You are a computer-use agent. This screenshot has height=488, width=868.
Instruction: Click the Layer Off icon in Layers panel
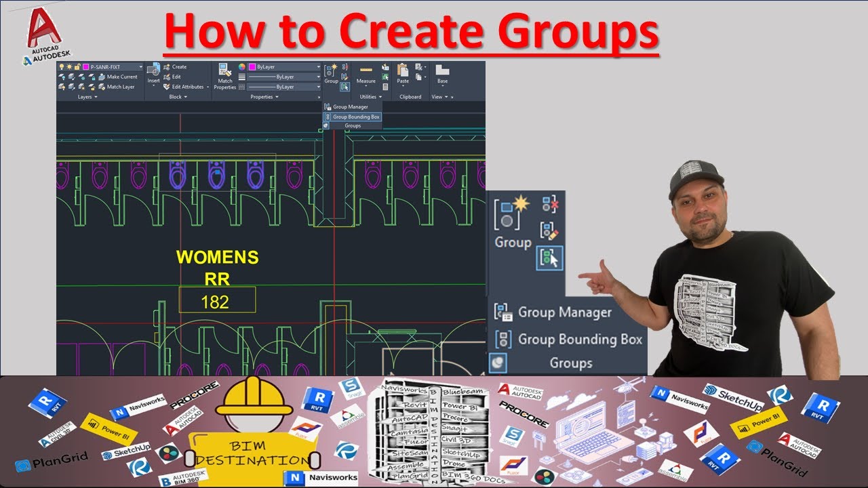click(x=62, y=77)
